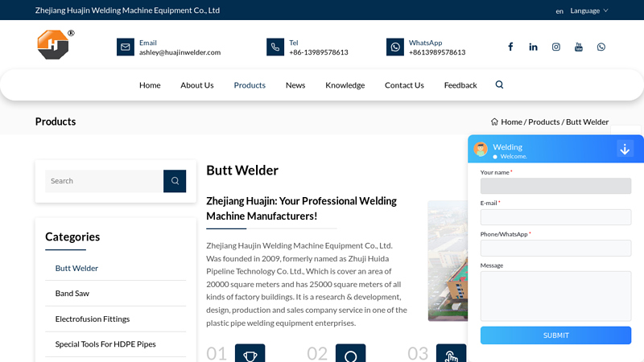The image size is (644, 362).
Task: Select Special Tools For HDPE Pipes category
Action: pyautogui.click(x=105, y=344)
